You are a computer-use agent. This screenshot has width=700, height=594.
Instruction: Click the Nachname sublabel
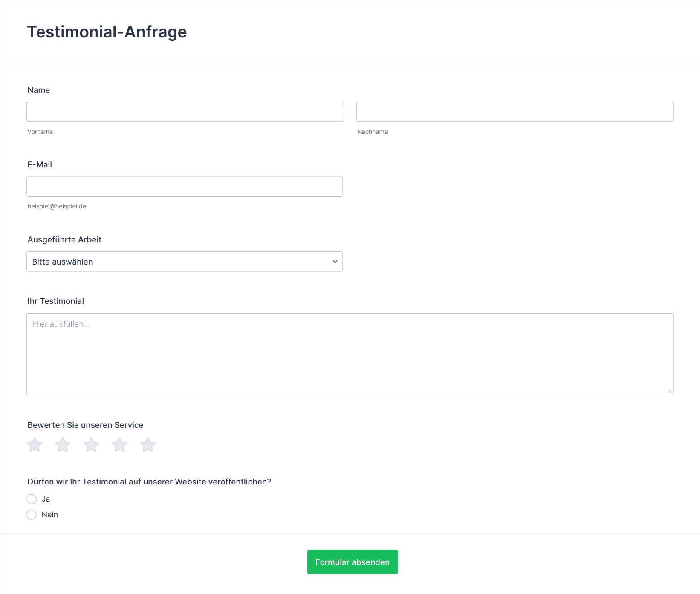point(373,132)
